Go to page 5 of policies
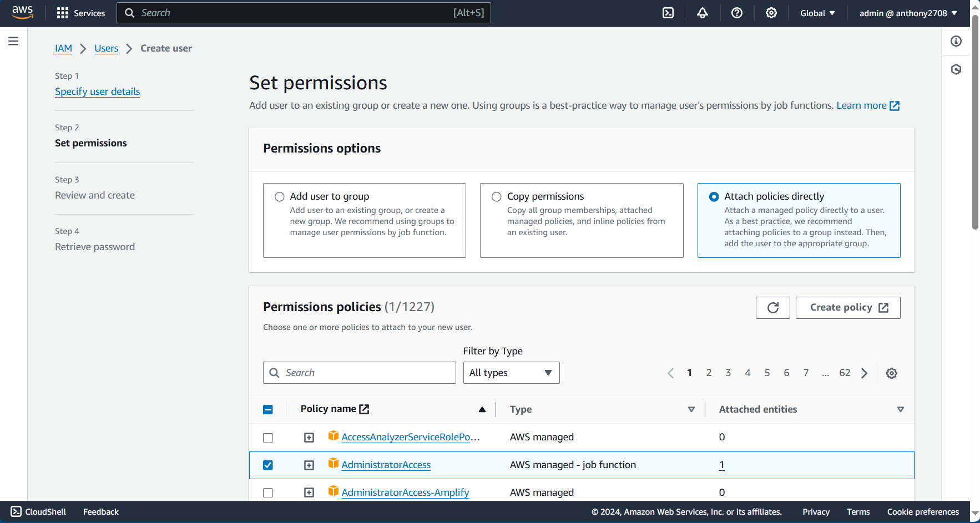 click(x=767, y=373)
